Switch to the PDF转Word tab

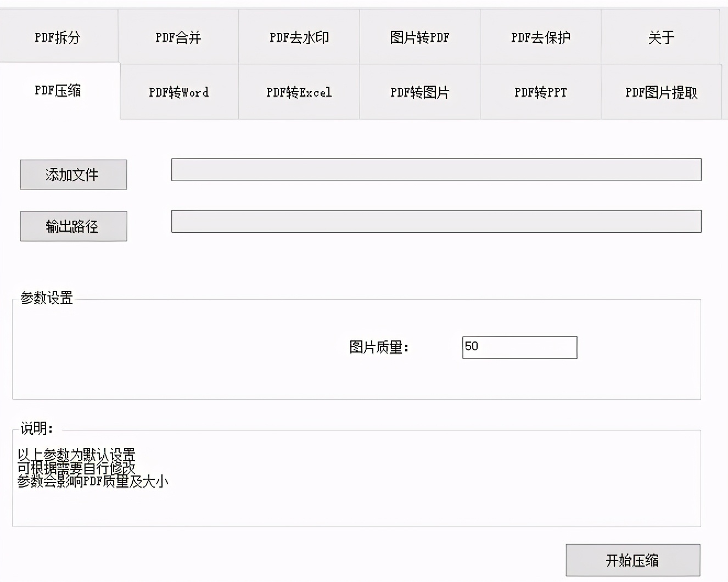[179, 92]
